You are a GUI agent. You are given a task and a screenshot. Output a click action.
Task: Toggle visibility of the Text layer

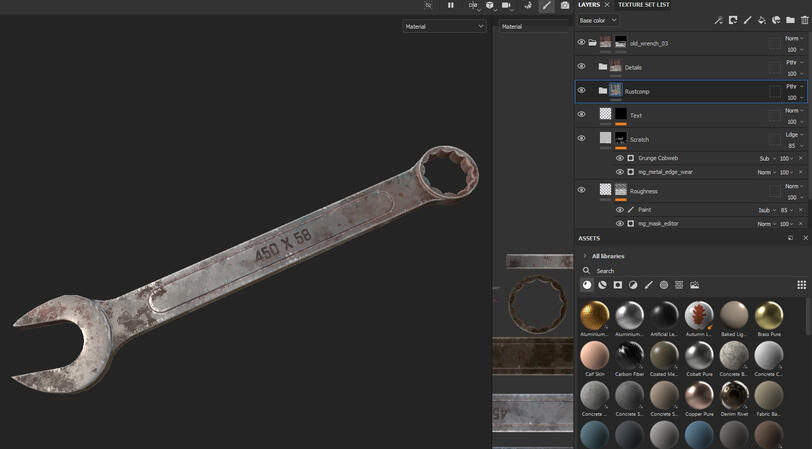(581, 115)
